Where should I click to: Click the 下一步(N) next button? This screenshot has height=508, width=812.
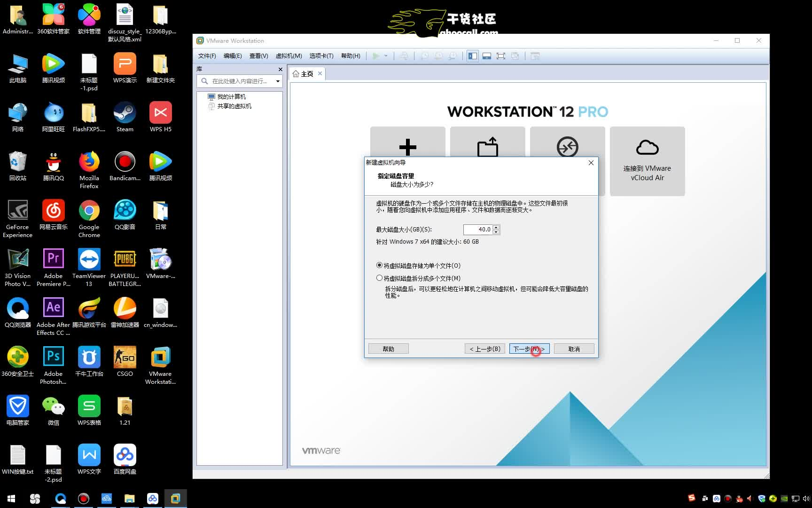tap(529, 349)
